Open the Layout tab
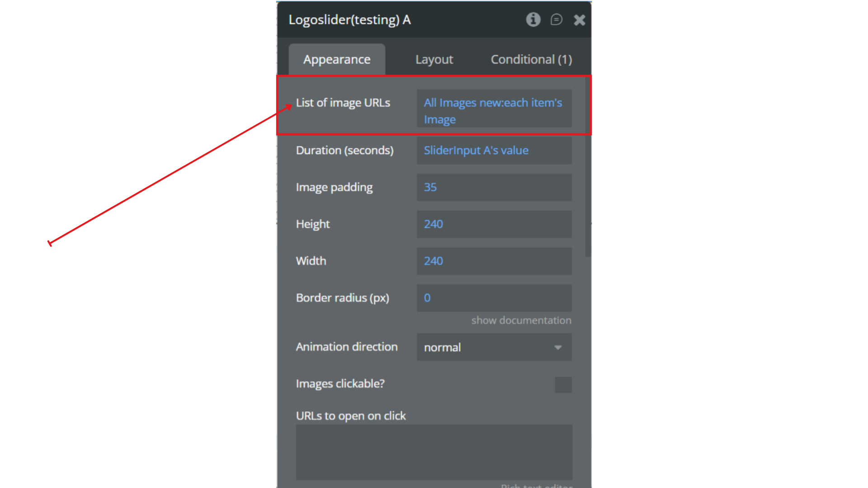Screen dimensions: 868x488 (x=434, y=59)
